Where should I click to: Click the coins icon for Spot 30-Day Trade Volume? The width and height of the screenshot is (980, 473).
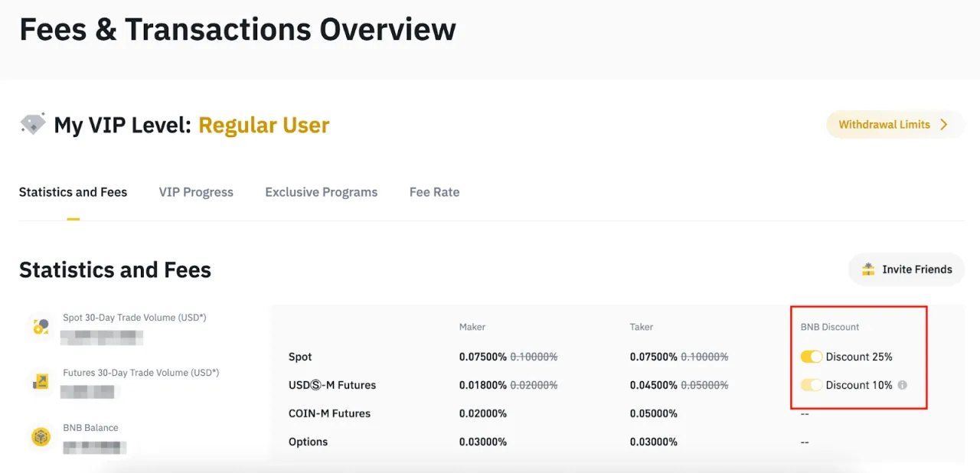click(x=40, y=326)
